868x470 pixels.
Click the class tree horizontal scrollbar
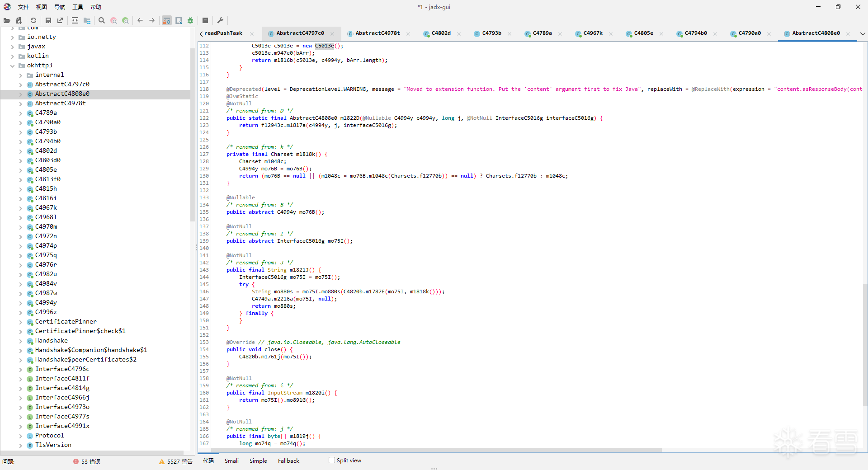tap(92, 452)
